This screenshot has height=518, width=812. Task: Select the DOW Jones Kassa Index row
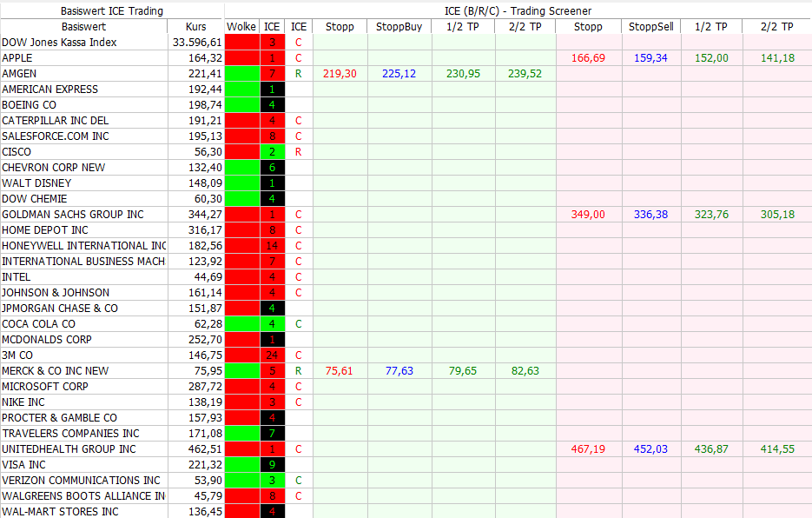(59, 43)
